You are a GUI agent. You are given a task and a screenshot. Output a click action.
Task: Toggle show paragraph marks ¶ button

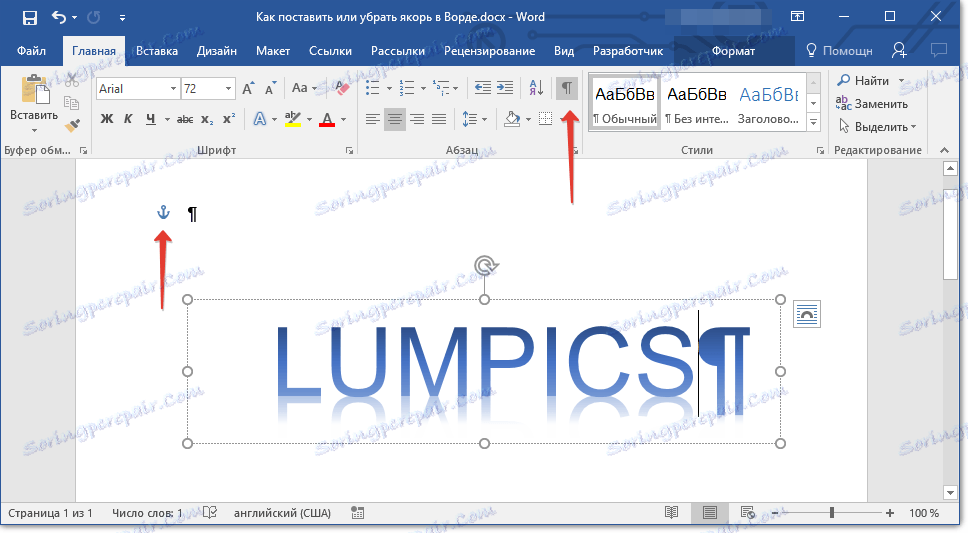567,88
